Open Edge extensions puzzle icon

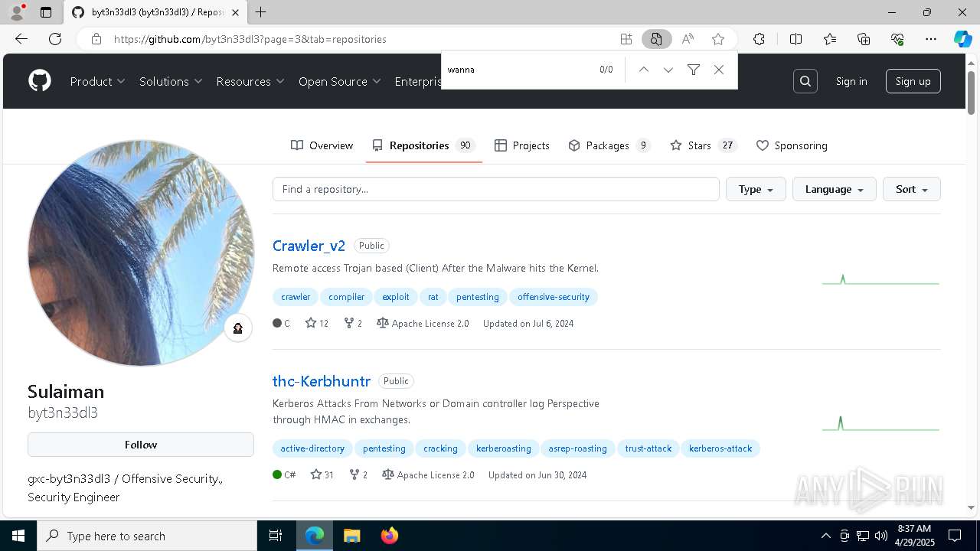pos(759,39)
